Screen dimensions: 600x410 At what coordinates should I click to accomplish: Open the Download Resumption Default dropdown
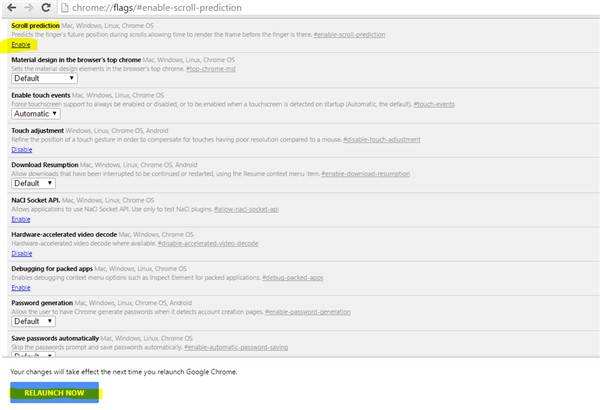tap(33, 183)
